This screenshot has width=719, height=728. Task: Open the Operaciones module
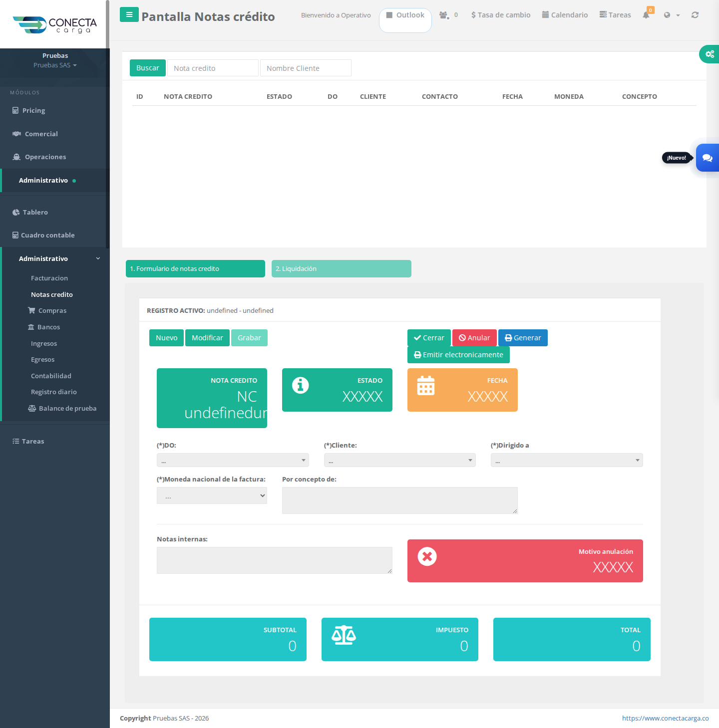click(x=39, y=157)
